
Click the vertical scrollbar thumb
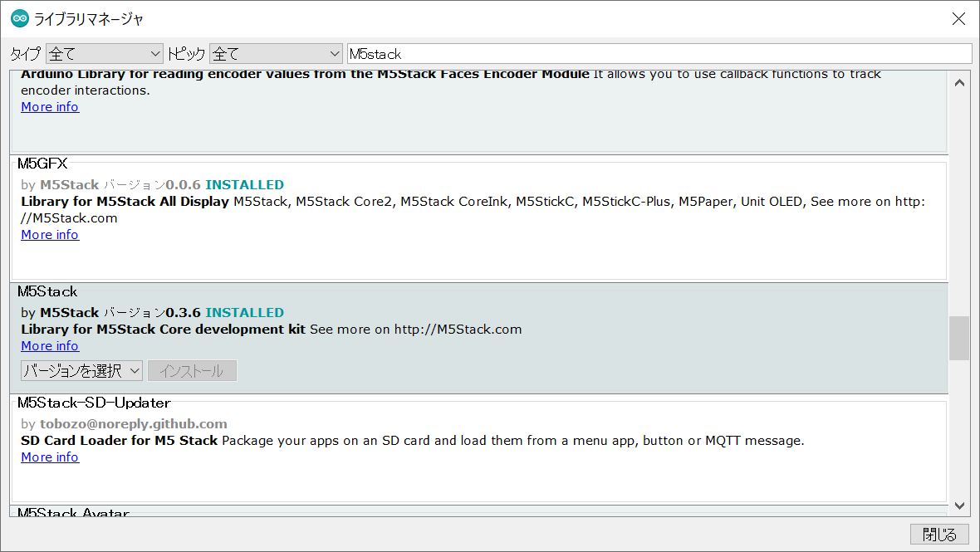(959, 339)
